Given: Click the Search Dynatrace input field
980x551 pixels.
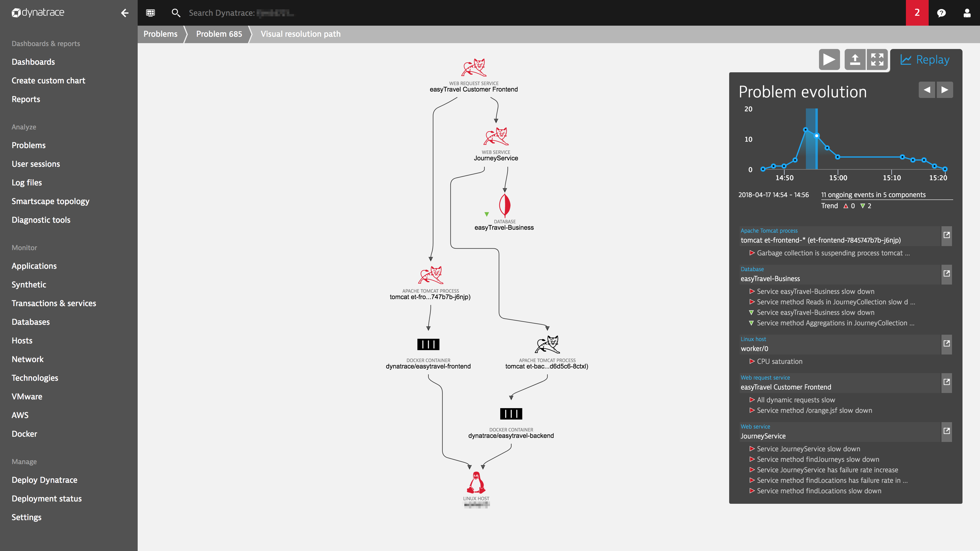Looking at the screenshot, I should pos(241,13).
